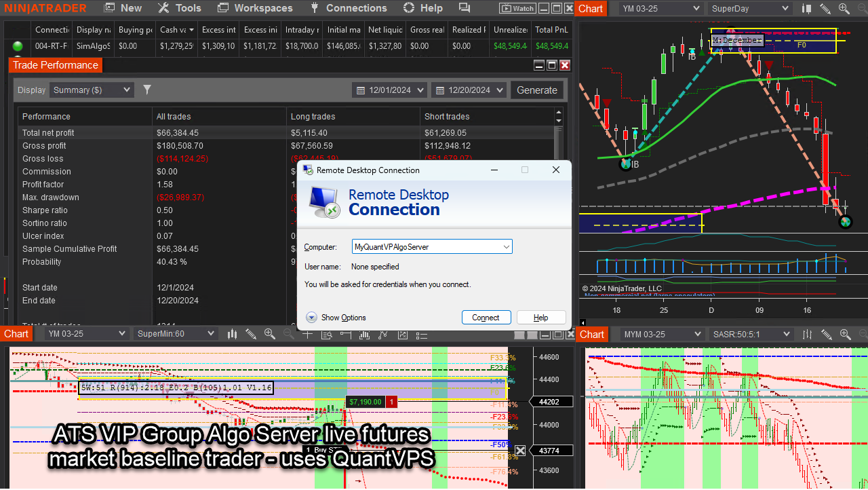The image size is (868, 490).
Task: Toggle the Trade Performance filter funnel
Action: click(146, 90)
